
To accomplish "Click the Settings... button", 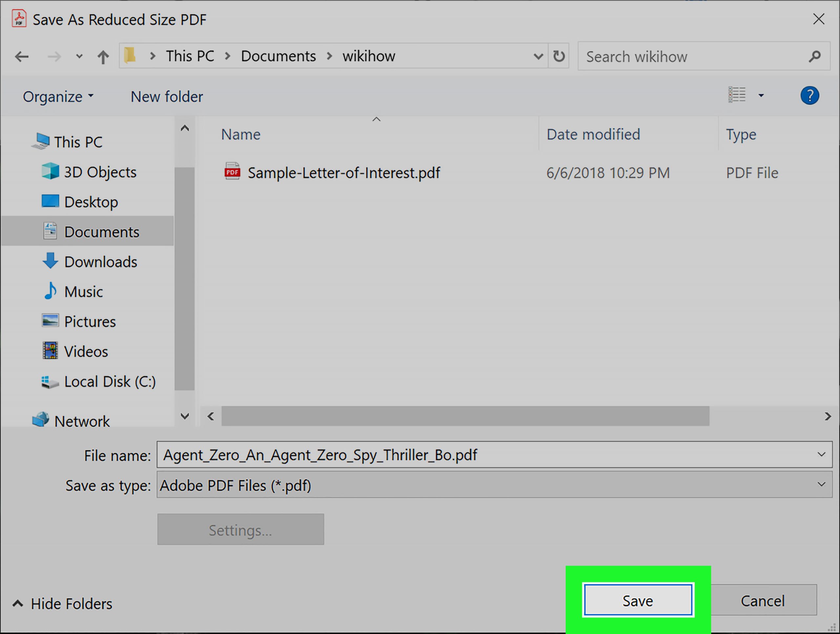I will pos(241,529).
